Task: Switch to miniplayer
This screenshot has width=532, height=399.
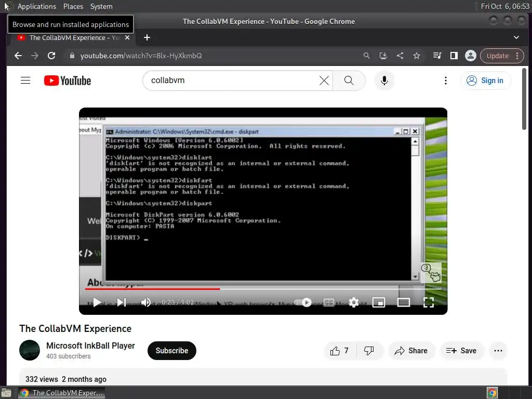Action: coord(379,302)
